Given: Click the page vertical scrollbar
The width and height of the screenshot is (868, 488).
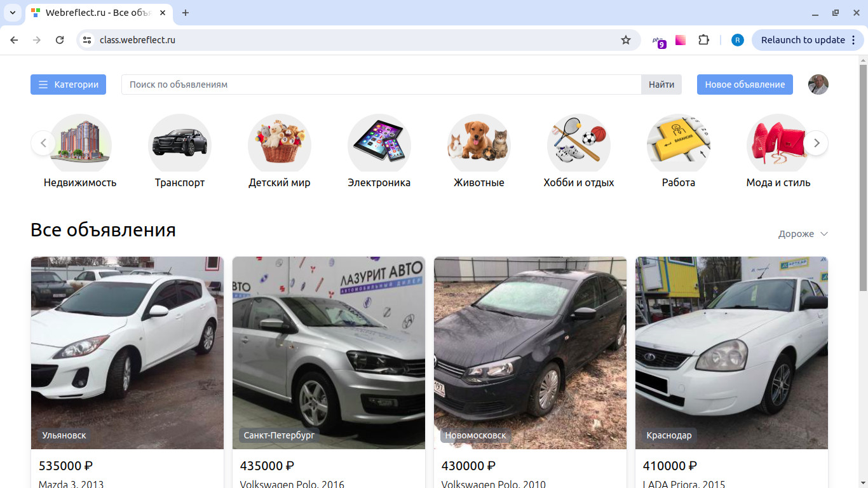Looking at the screenshot, I should click(x=863, y=178).
